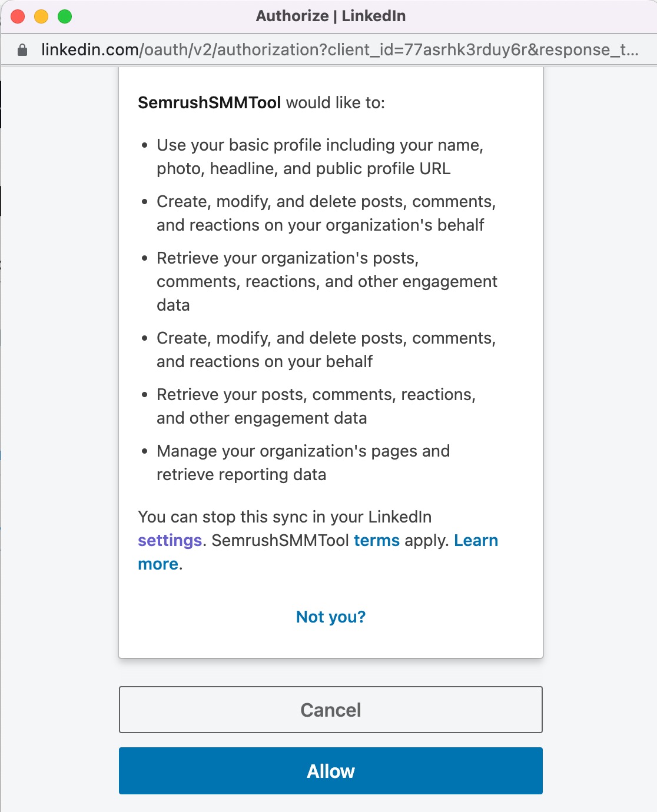The width and height of the screenshot is (657, 812).
Task: Click the Learn more link
Action: (477, 540)
